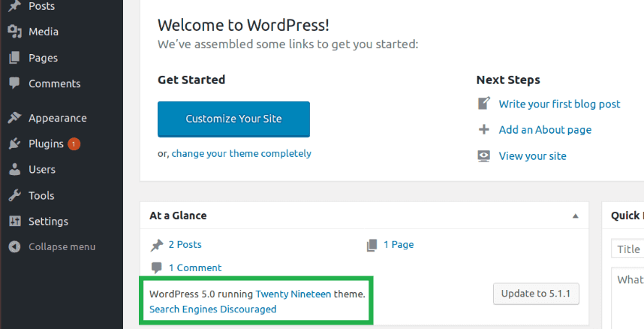Viewport: 644px width, 329px height.
Task: Click the Collapse menu arrow icon
Action: coord(14,246)
